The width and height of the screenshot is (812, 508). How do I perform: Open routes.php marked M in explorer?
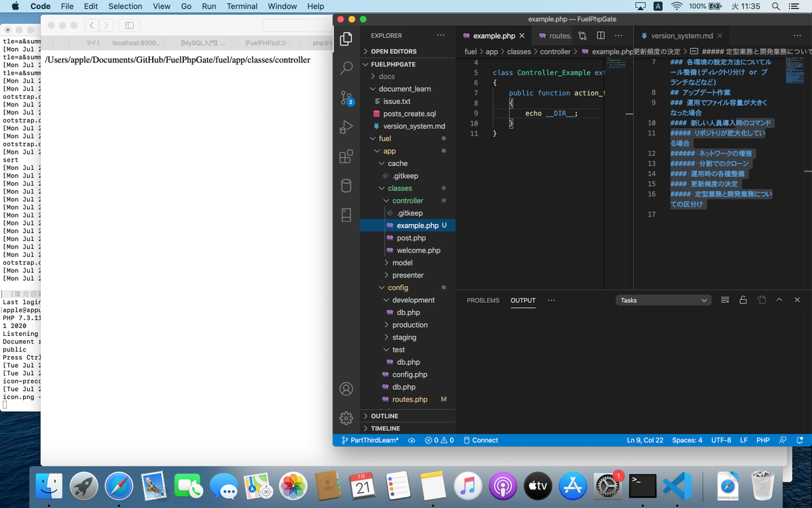click(x=407, y=400)
